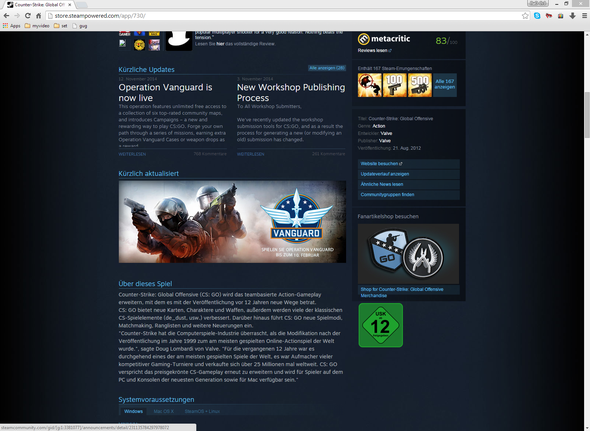Click the Systemvoraussetzungen heading
This screenshot has width=590, height=431.
pyautogui.click(x=156, y=399)
